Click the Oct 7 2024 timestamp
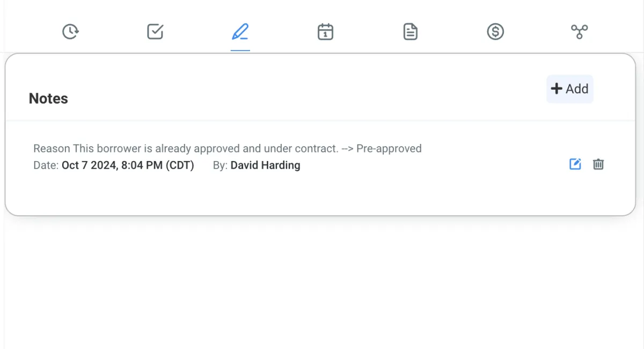Viewport: 644px width, 349px height. pyautogui.click(x=128, y=165)
